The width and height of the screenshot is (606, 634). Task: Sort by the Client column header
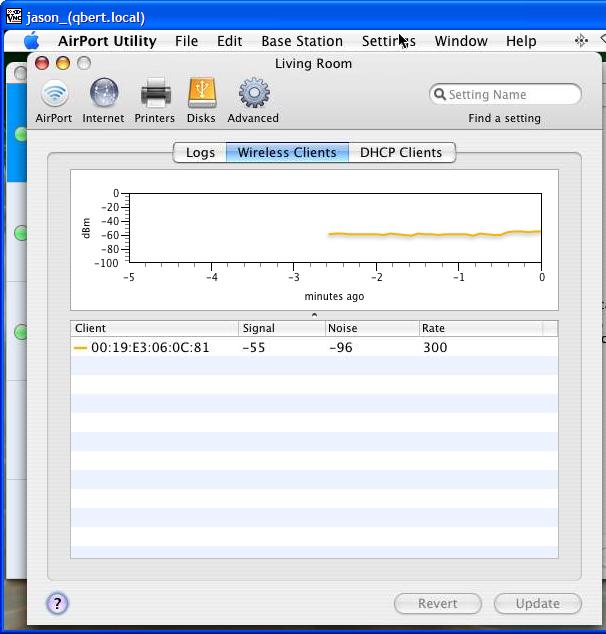pyautogui.click(x=154, y=328)
